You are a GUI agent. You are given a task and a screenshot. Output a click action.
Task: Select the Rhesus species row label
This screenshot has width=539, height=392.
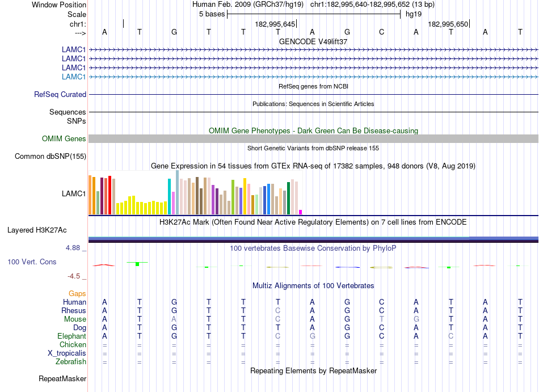pos(74,310)
